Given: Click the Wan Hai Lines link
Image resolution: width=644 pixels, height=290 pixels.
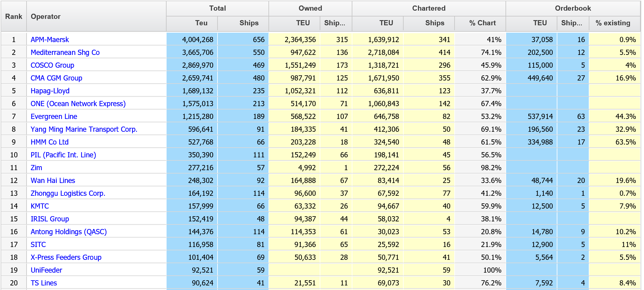Looking at the screenshot, I should pos(53,181).
